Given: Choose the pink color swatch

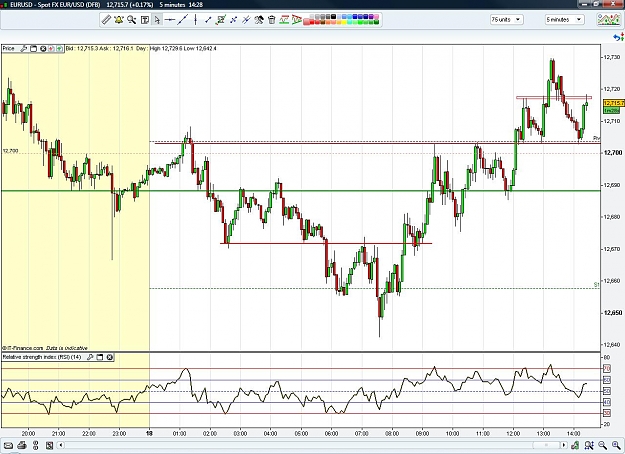Looking at the screenshot, I should (x=376, y=16).
